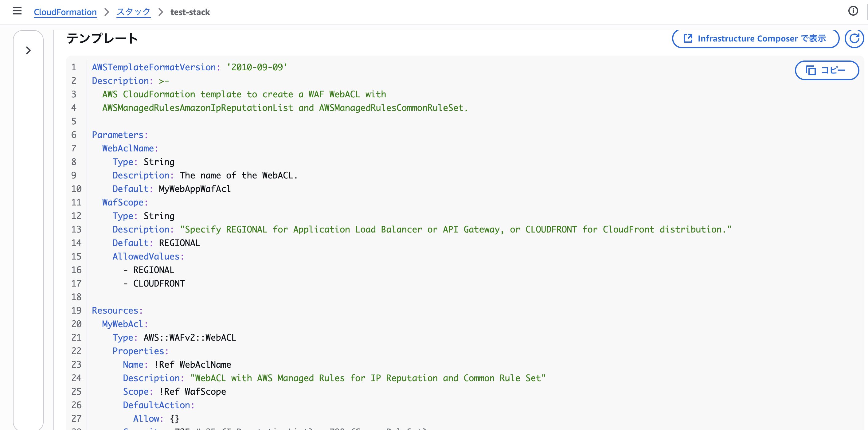Navigate to the スタック breadcrumb link
Viewport: 868px width, 430px height.
click(x=133, y=12)
